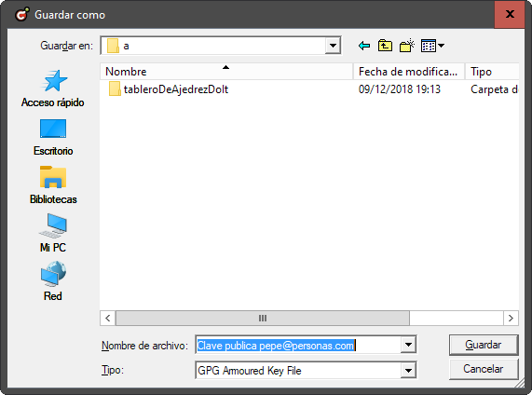The height and width of the screenshot is (395, 532).
Task: Open Bibliotecas location
Action: pyautogui.click(x=53, y=185)
